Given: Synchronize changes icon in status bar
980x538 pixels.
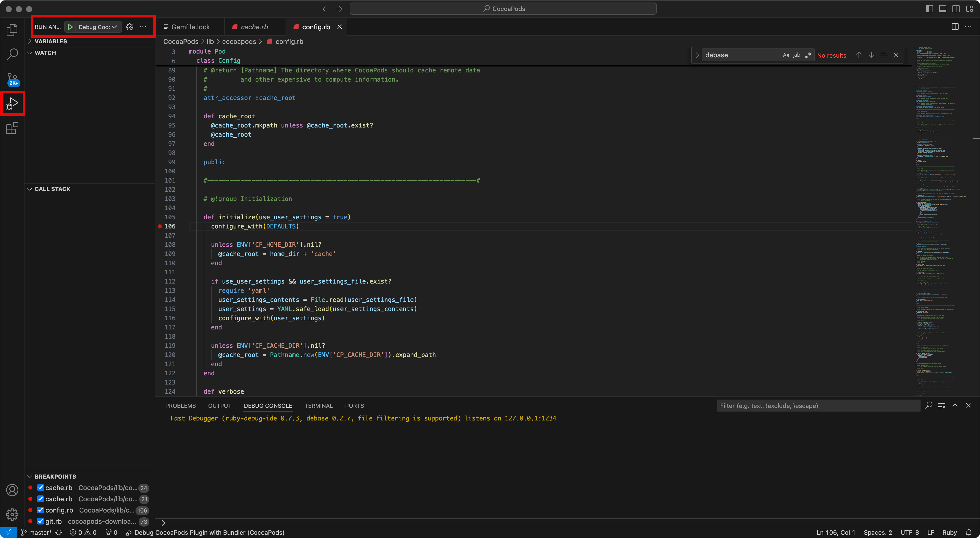Looking at the screenshot, I should (59, 533).
